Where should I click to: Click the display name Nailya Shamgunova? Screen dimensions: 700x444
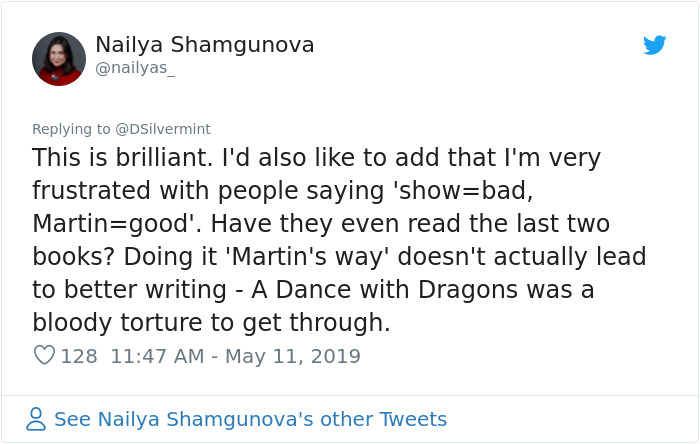click(x=204, y=45)
